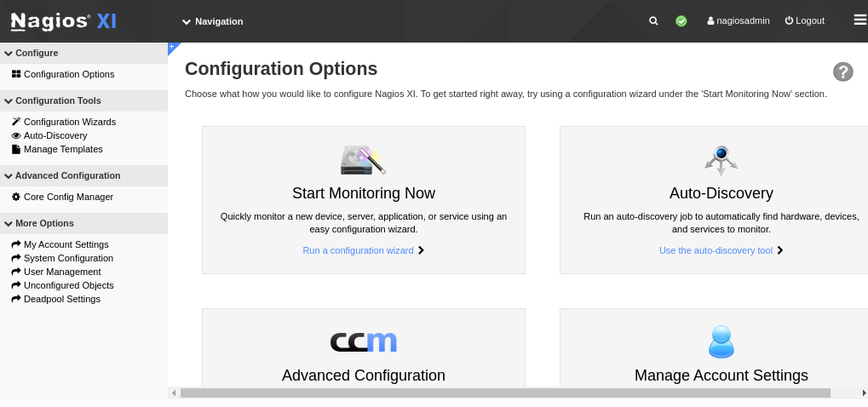Click the Start Monitoring Now wizard image
This screenshot has width=868, height=407.
[x=363, y=160]
